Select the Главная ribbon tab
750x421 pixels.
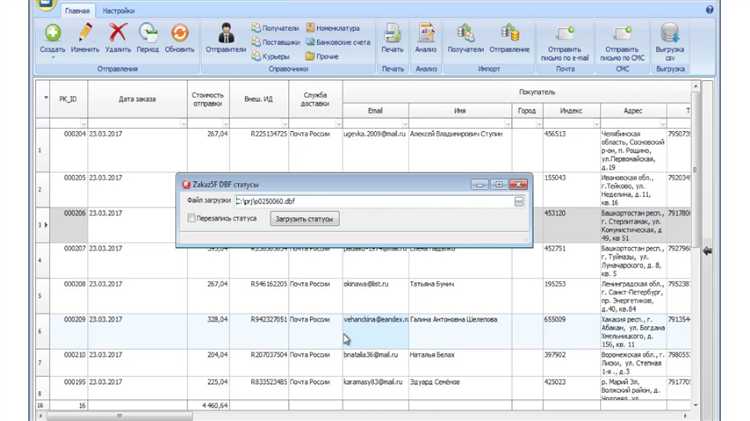click(76, 9)
